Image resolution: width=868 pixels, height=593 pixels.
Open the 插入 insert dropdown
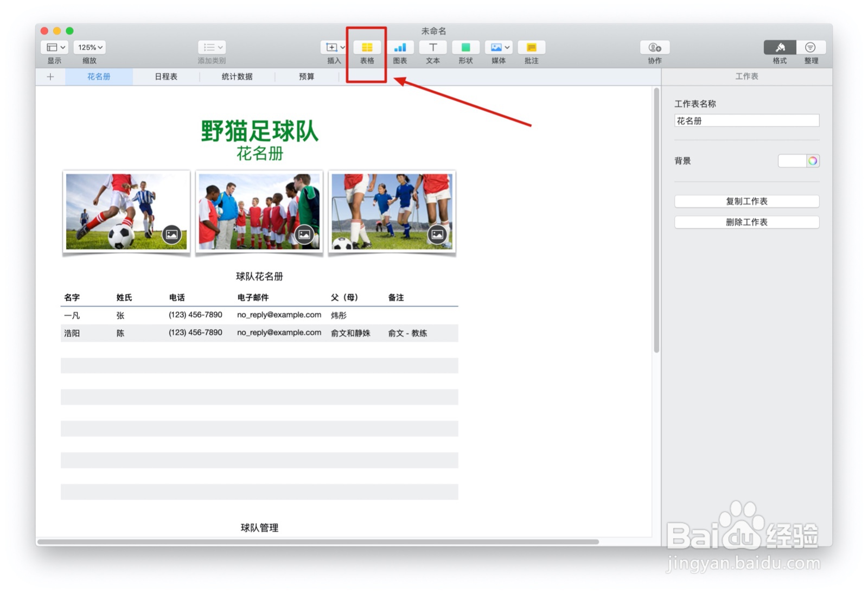coord(333,47)
